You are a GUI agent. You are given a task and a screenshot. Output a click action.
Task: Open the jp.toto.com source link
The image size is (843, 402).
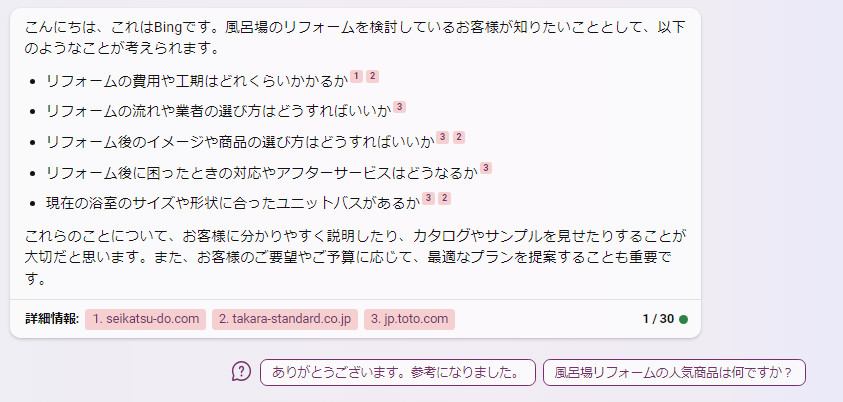pyautogui.click(x=409, y=319)
